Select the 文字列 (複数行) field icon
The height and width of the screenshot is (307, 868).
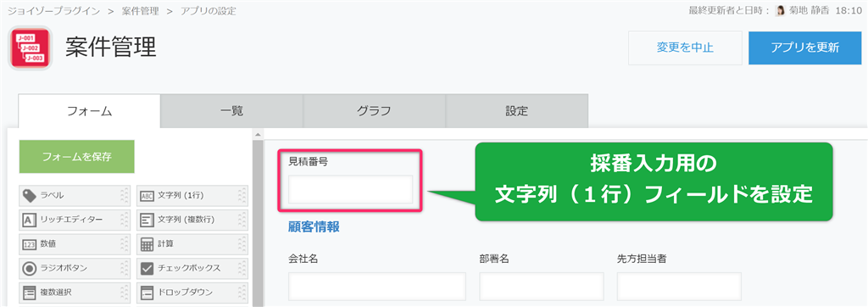(x=147, y=220)
